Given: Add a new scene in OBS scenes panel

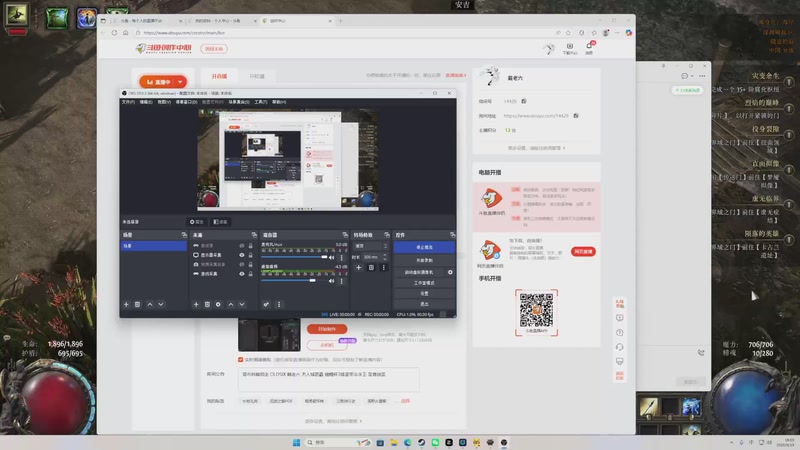Looking at the screenshot, I should [126, 305].
